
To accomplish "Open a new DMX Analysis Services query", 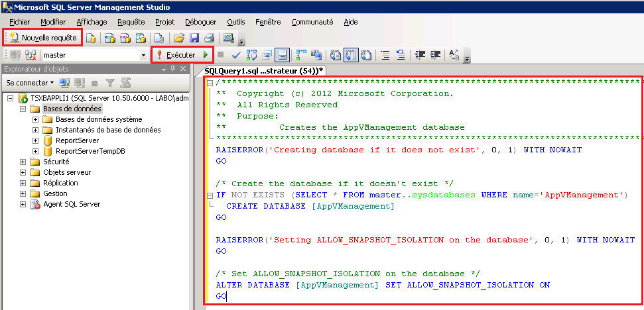I will (x=125, y=38).
